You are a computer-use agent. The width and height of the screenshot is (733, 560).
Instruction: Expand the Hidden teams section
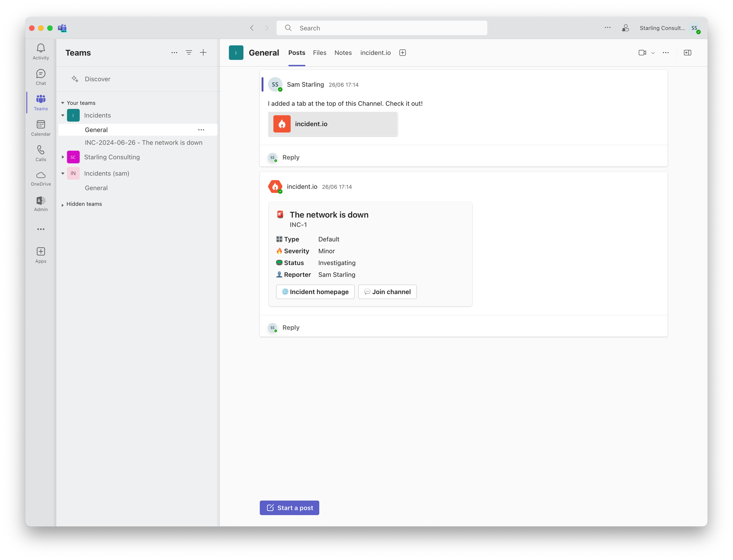[x=63, y=204]
